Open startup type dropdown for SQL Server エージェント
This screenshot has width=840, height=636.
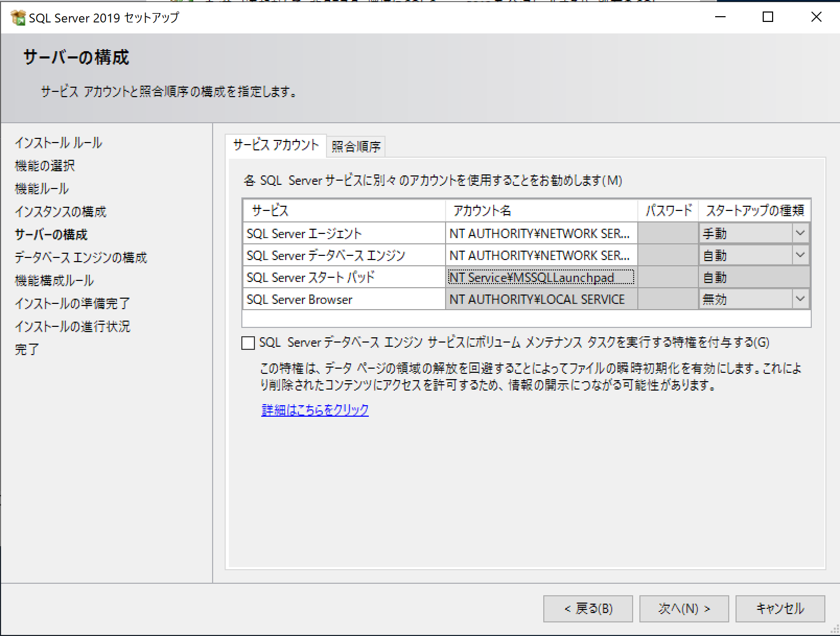800,233
